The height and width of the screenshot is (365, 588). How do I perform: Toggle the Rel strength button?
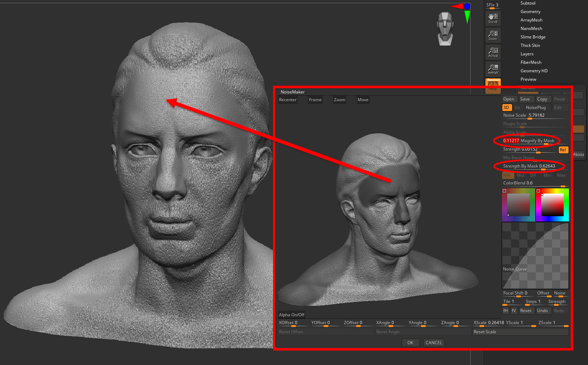563,150
